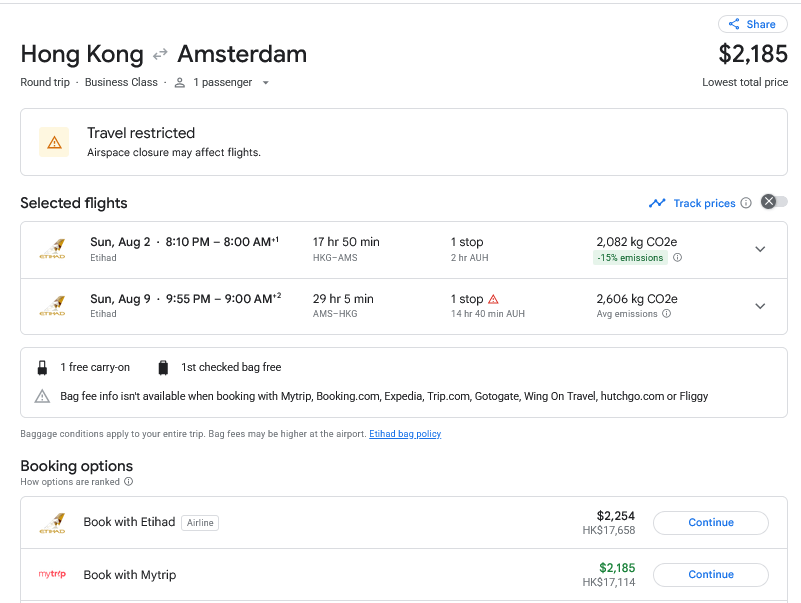This screenshot has height=603, width=801.
Task: Click the Track prices trend icon
Action: click(x=657, y=203)
